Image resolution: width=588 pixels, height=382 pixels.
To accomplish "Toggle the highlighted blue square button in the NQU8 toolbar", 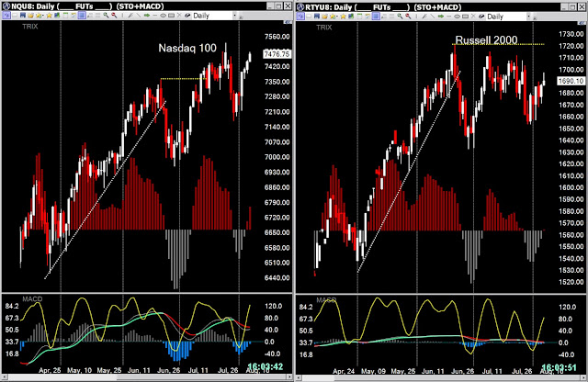I will (82, 16).
